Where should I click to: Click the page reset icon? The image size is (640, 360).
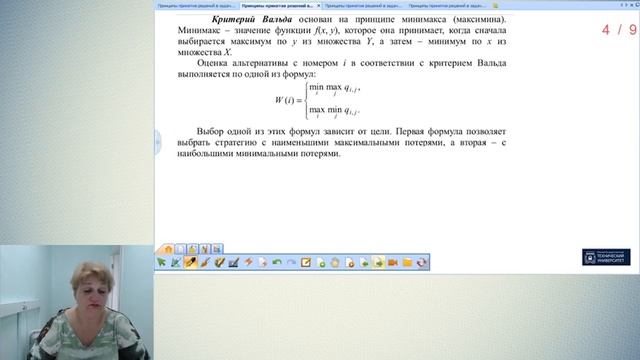coord(263,262)
